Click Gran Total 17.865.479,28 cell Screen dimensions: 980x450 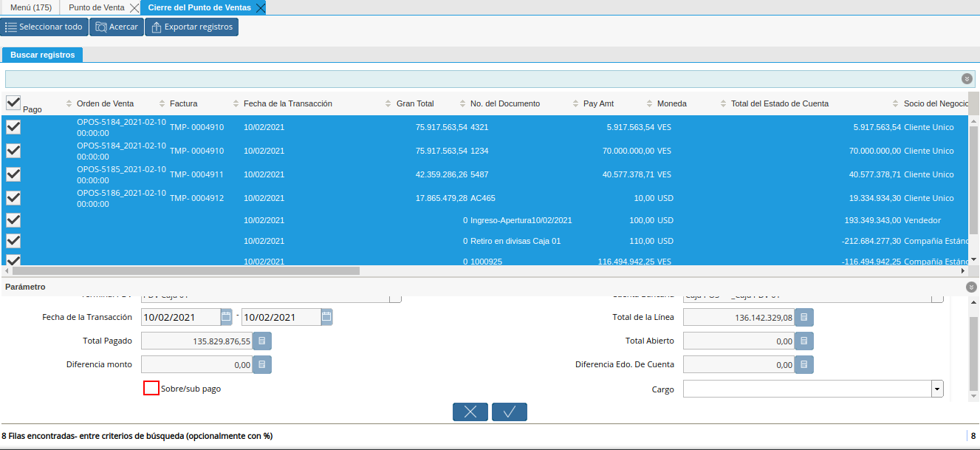click(441, 198)
